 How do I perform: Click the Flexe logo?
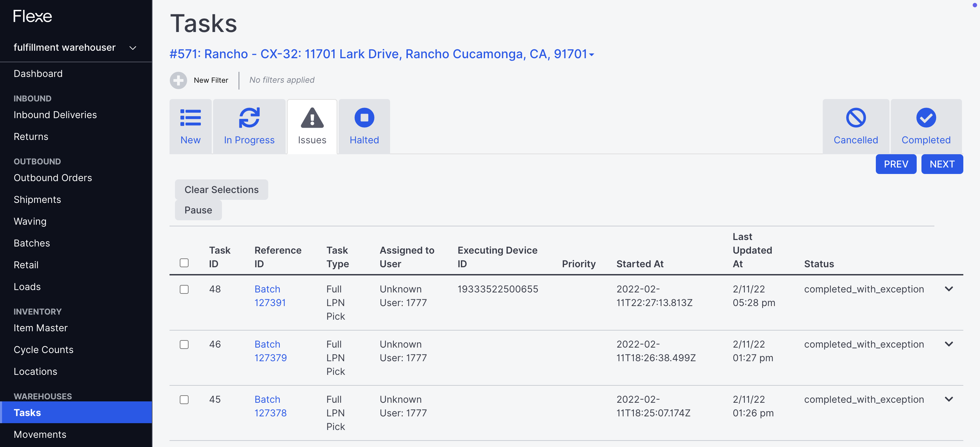(32, 16)
